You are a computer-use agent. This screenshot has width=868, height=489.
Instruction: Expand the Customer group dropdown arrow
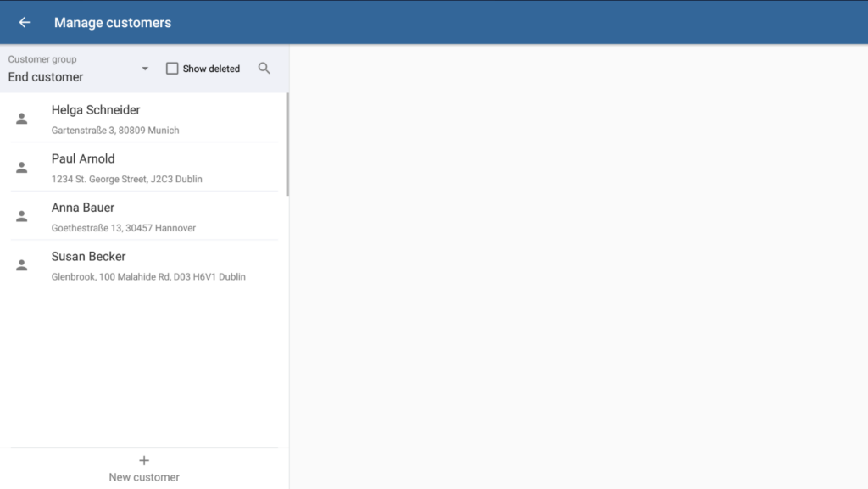[x=145, y=69]
